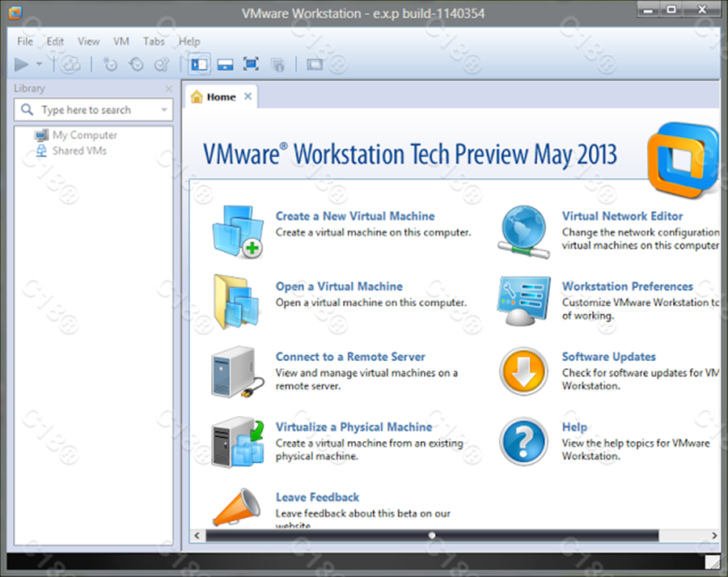This screenshot has height=577, width=728.
Task: Open Manage Snapshots with the wrench-clock icon
Action: tap(161, 64)
